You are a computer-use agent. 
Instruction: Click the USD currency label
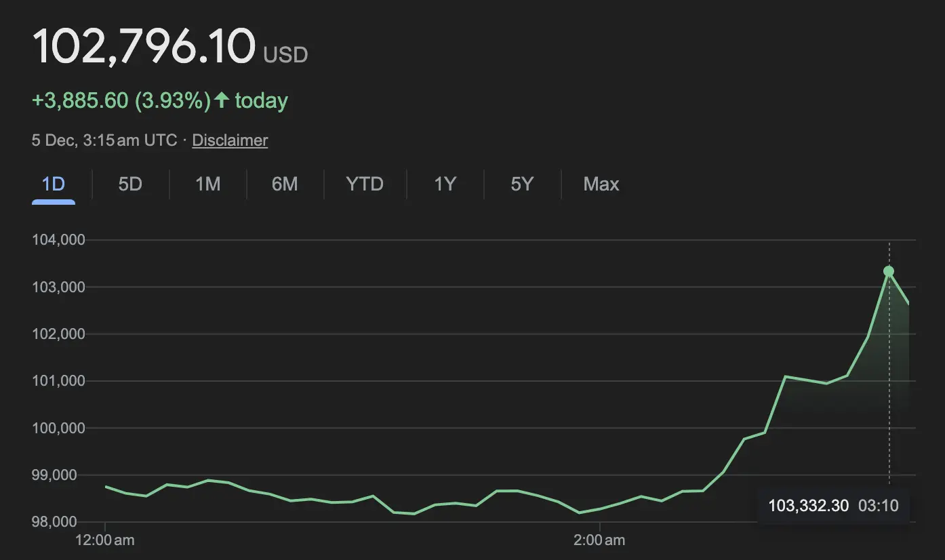[285, 54]
